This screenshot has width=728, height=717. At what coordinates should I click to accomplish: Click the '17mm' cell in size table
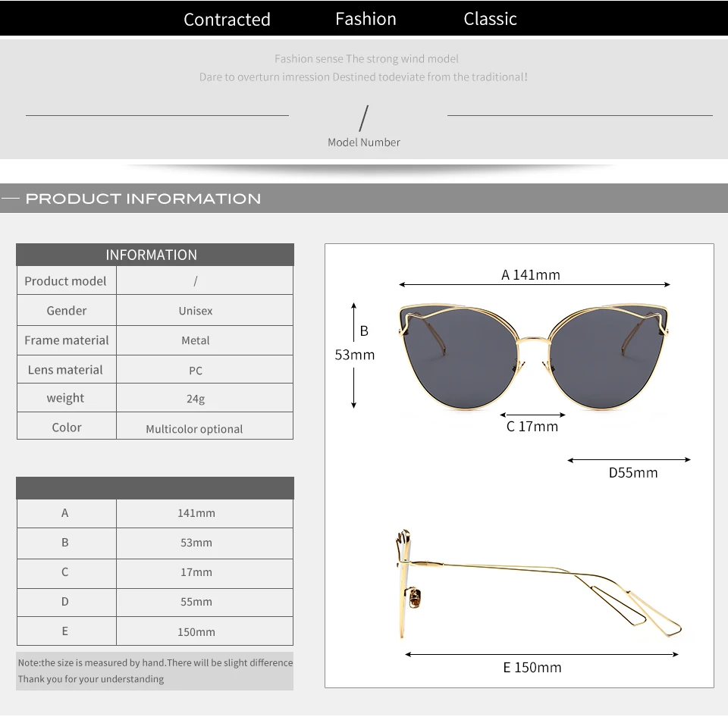pyautogui.click(x=205, y=573)
